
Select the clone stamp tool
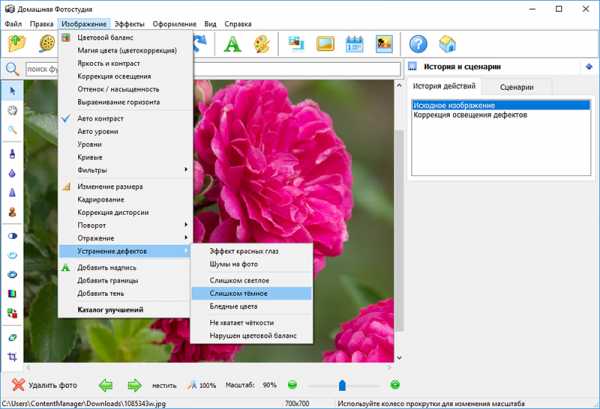[x=12, y=212]
